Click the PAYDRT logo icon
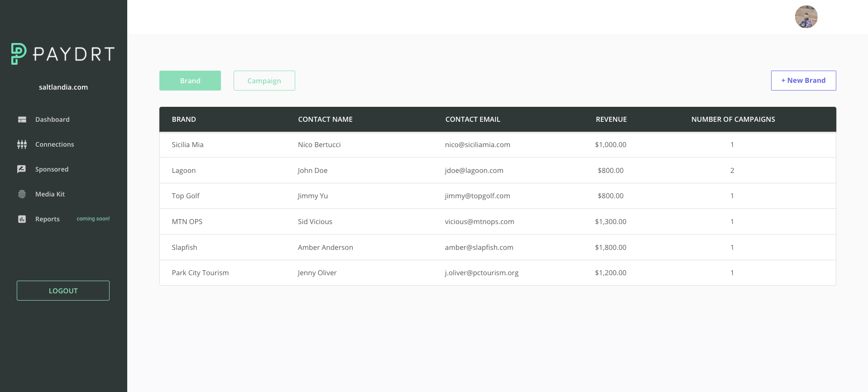Screen dimensions: 868x392 [x=19, y=54]
